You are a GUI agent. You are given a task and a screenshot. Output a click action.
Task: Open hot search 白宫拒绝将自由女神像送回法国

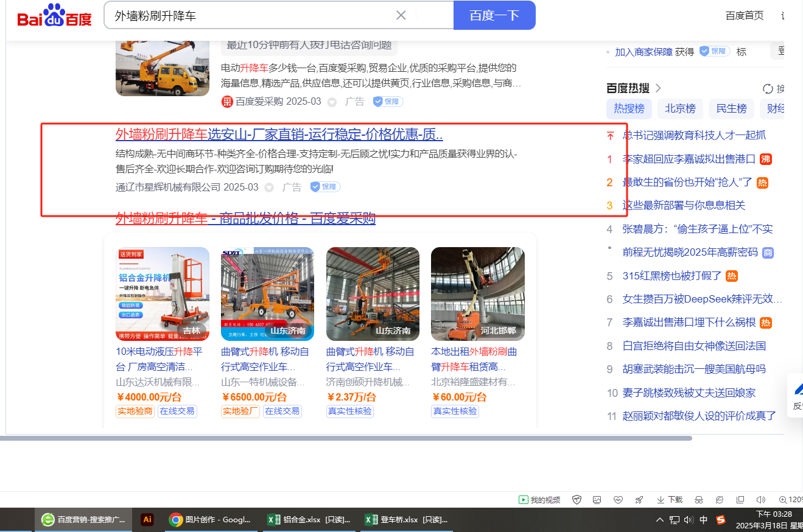pos(694,346)
